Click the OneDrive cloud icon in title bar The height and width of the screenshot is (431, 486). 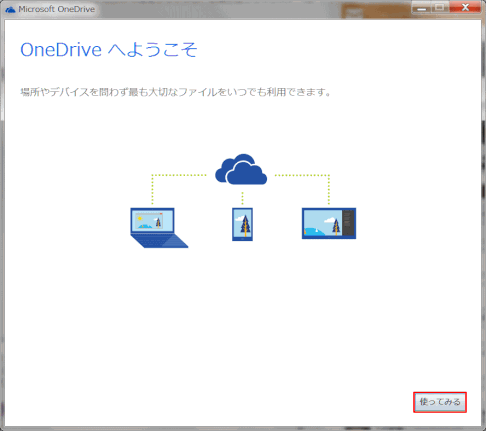point(10,9)
